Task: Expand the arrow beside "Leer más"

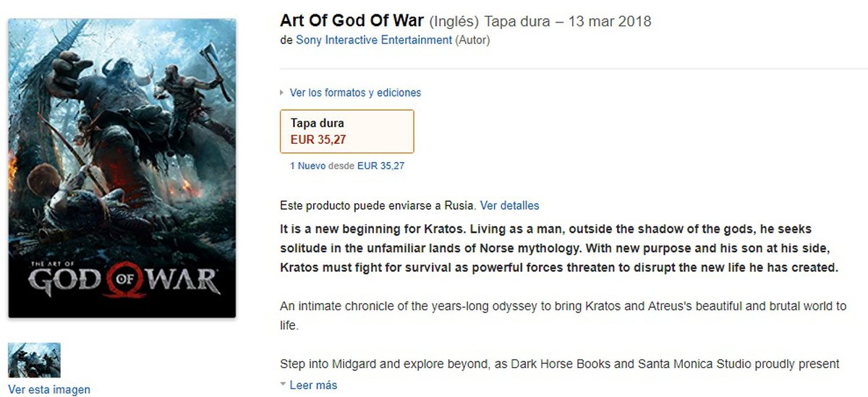Action: [x=283, y=385]
